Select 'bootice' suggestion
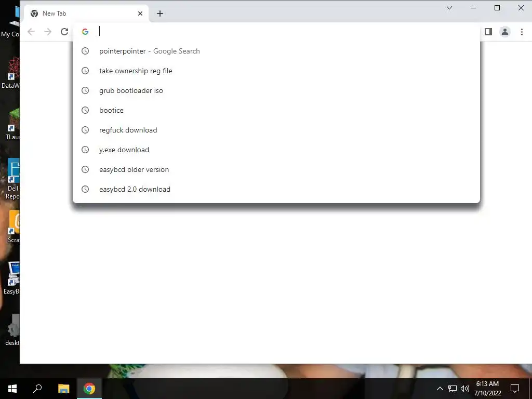Image resolution: width=532 pixels, height=399 pixels. (276, 110)
